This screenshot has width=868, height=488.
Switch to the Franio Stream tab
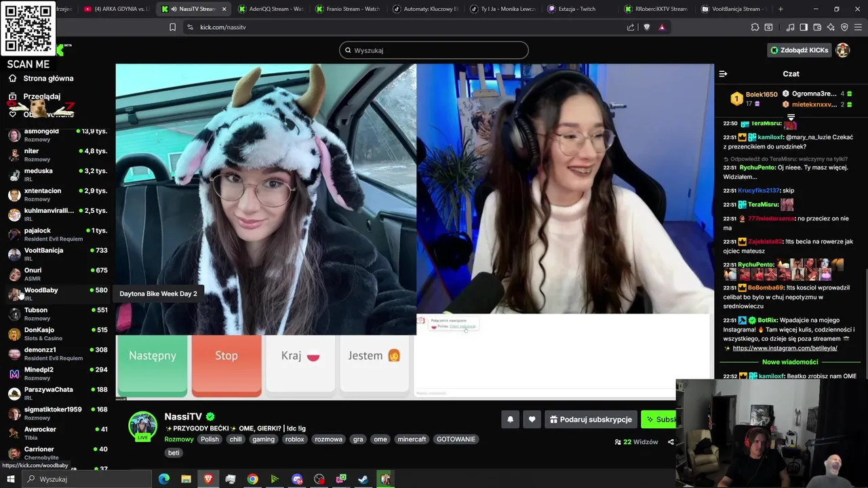[x=349, y=9]
